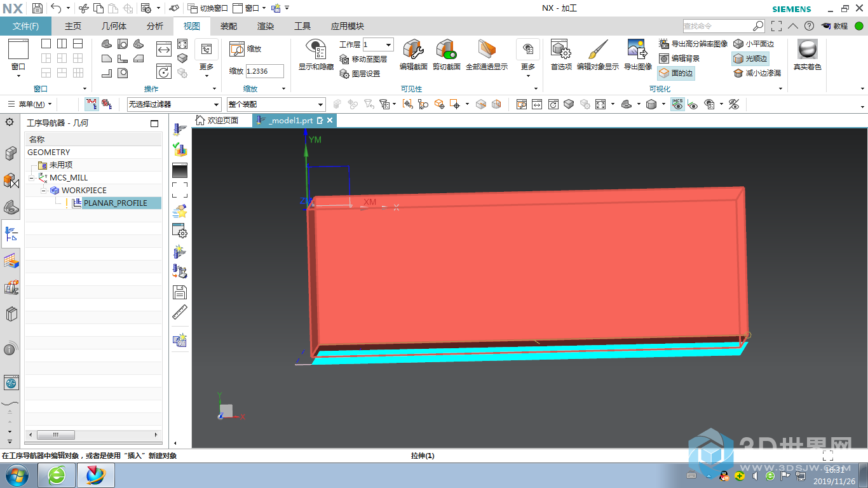This screenshot has width=868, height=488.
Task: Open the Show and Hide (显示和隐藏) tool
Action: 316,55
